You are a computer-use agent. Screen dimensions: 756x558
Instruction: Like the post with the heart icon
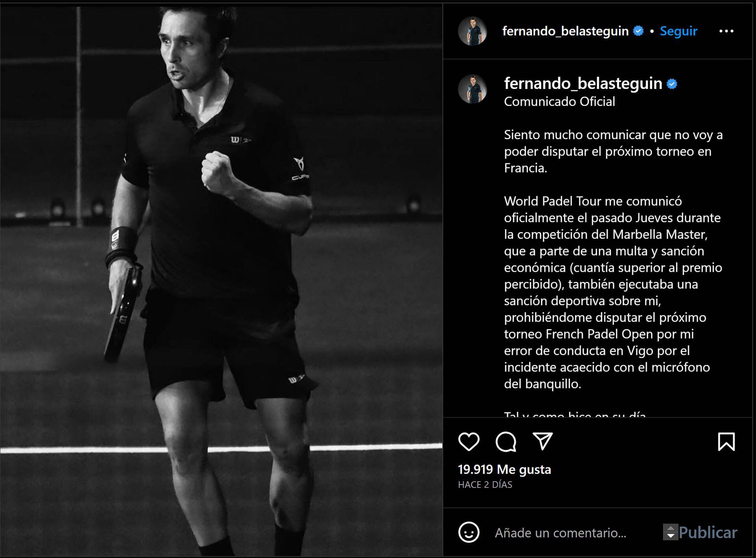(x=469, y=441)
